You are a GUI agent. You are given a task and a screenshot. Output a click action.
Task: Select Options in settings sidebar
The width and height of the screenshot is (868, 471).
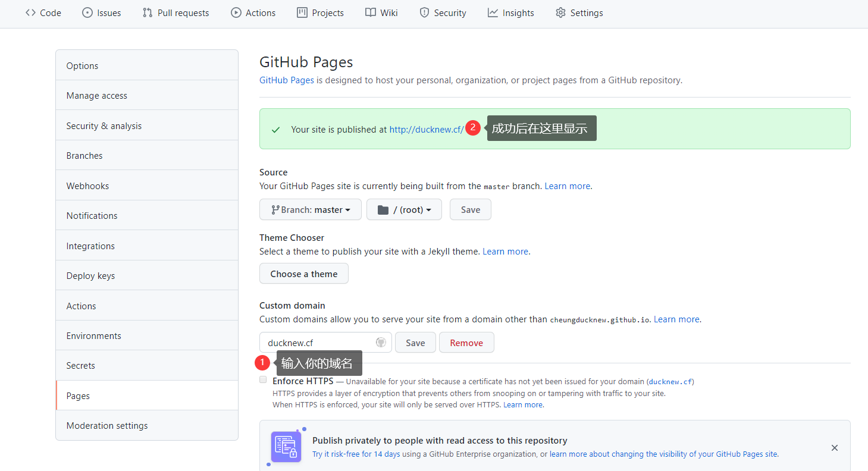147,65
